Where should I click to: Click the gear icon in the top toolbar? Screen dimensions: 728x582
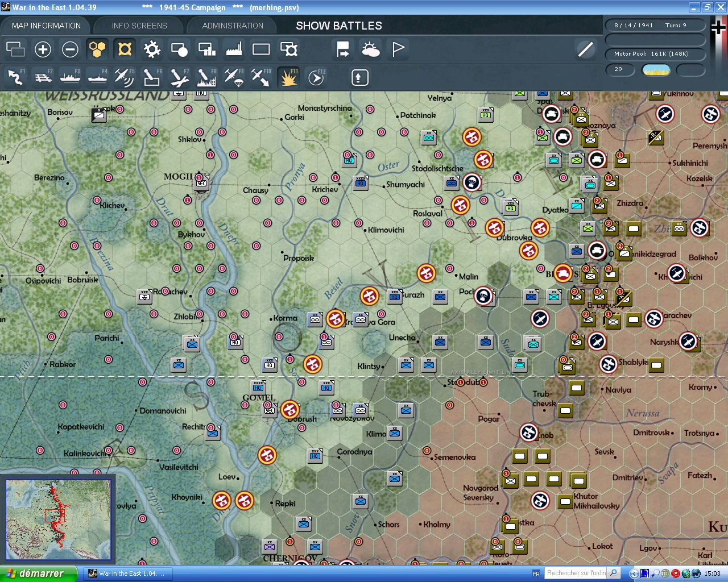point(152,49)
